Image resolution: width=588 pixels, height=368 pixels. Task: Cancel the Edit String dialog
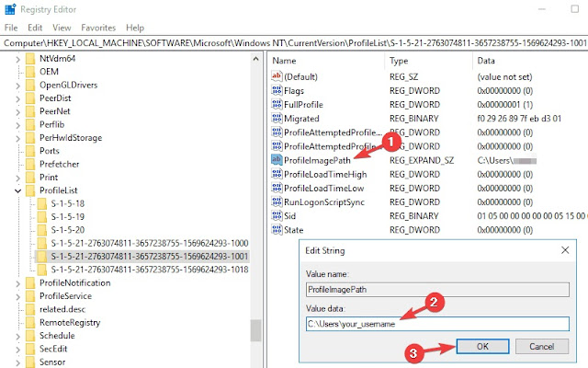tap(542, 346)
